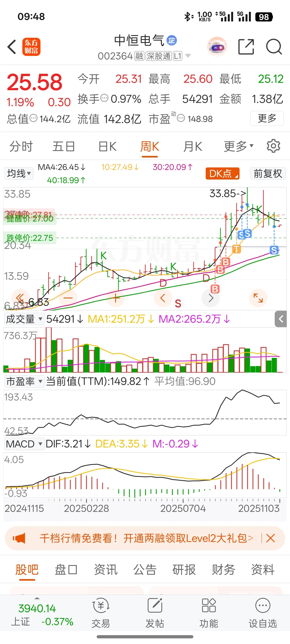Image resolution: width=290 pixels, height=644 pixels.
Task: Zoom out chart with minus icon
Action: pos(68,298)
